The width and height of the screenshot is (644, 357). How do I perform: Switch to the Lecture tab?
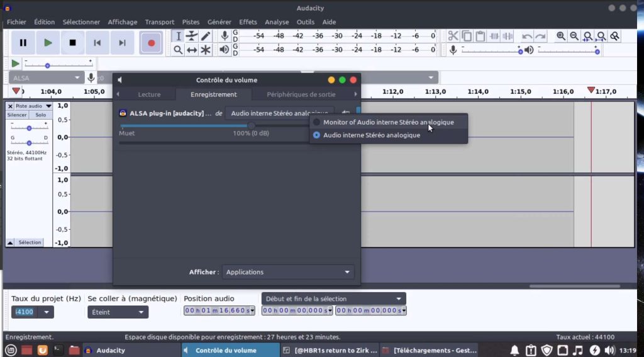[149, 94]
